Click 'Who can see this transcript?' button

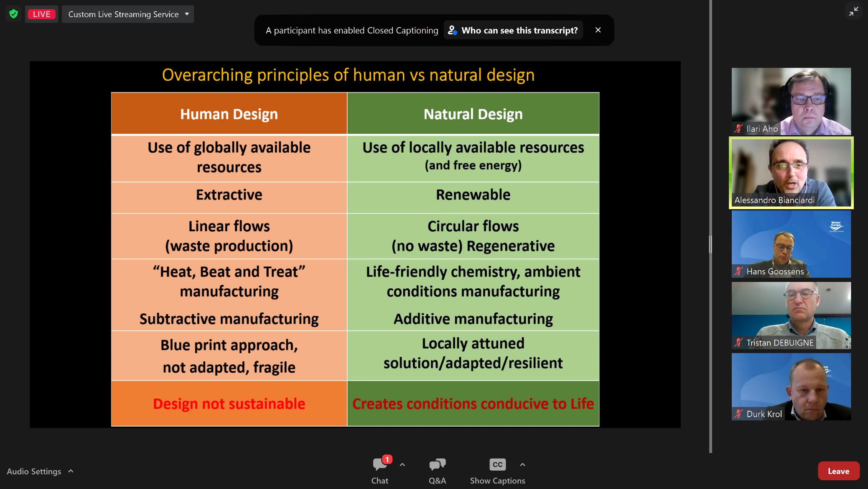tap(513, 30)
